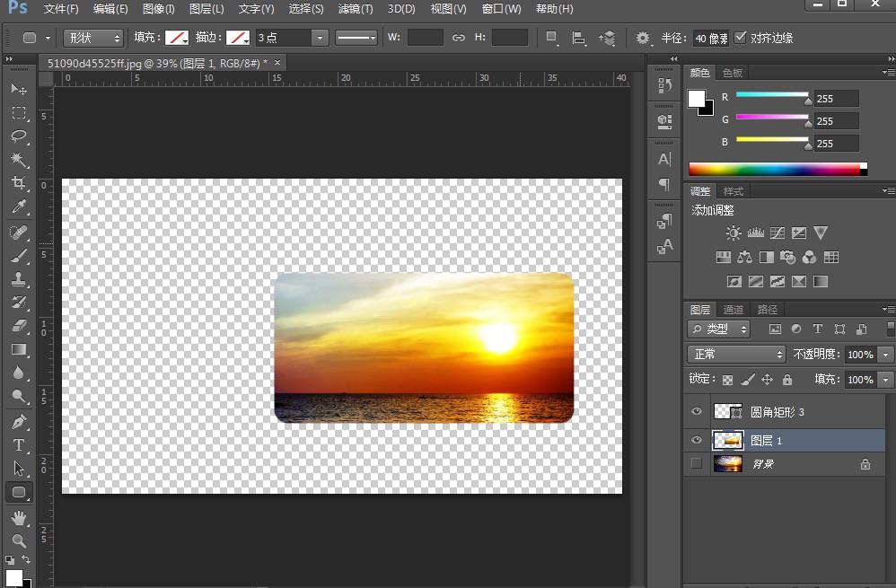Pick the Clone Stamp tool

pyautogui.click(x=19, y=279)
